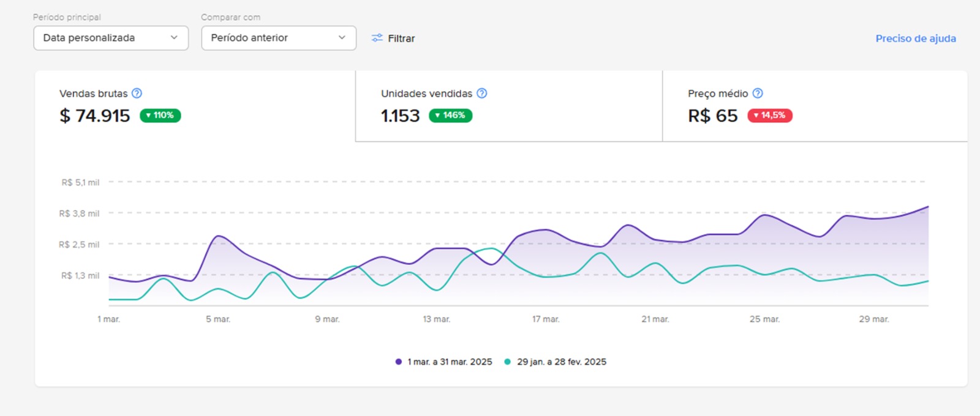Switch to the Preço médio tab
The height and width of the screenshot is (416, 980).
[815, 106]
